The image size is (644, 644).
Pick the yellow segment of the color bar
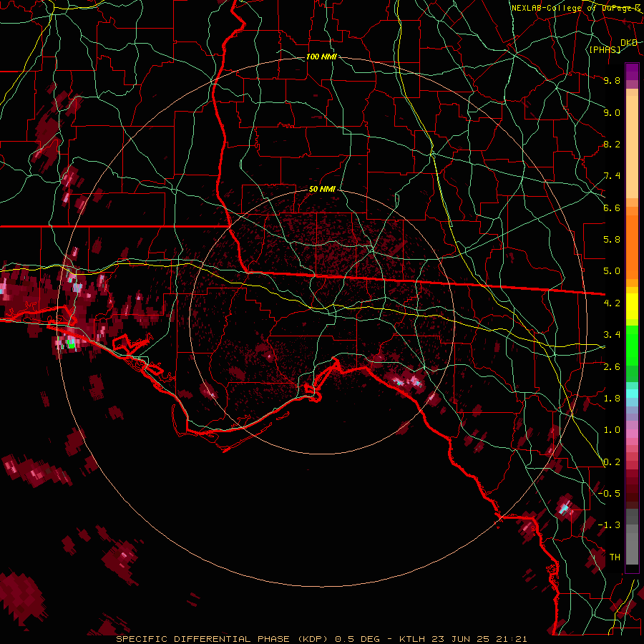click(632, 306)
